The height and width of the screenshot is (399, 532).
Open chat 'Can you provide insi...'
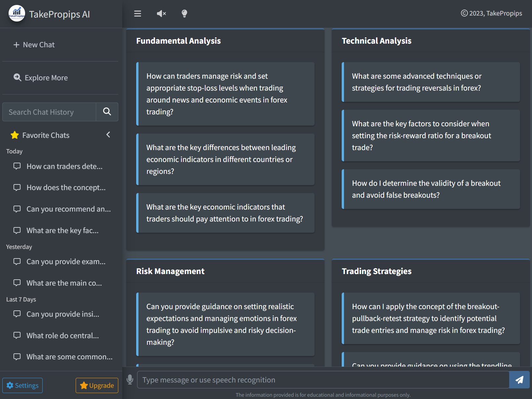(x=56, y=314)
